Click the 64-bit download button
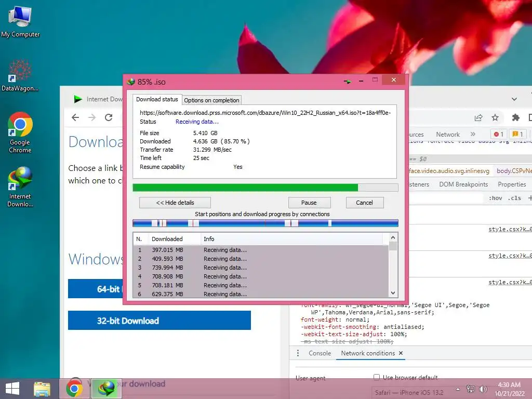 tap(96, 289)
